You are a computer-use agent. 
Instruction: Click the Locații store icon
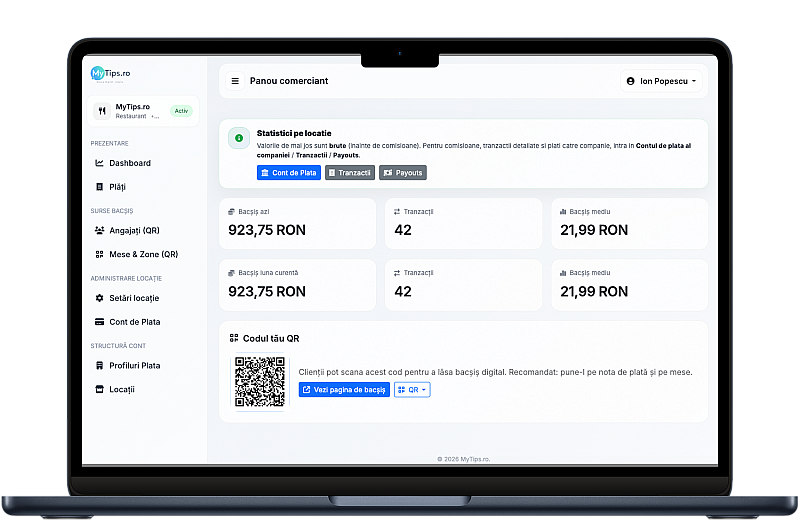pyautogui.click(x=99, y=389)
